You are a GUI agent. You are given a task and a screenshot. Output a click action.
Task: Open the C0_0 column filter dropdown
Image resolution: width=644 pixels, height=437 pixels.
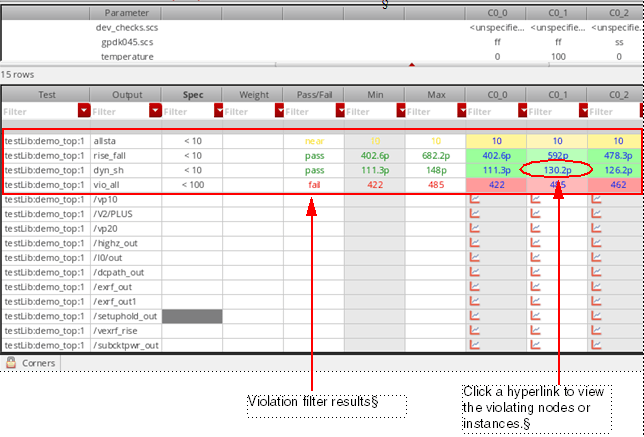point(522,111)
